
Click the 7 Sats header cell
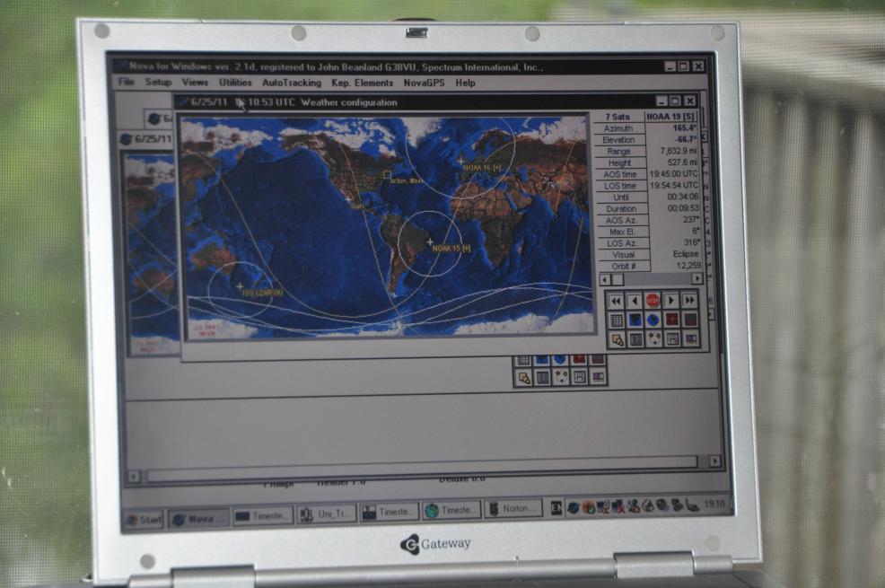pos(618,117)
